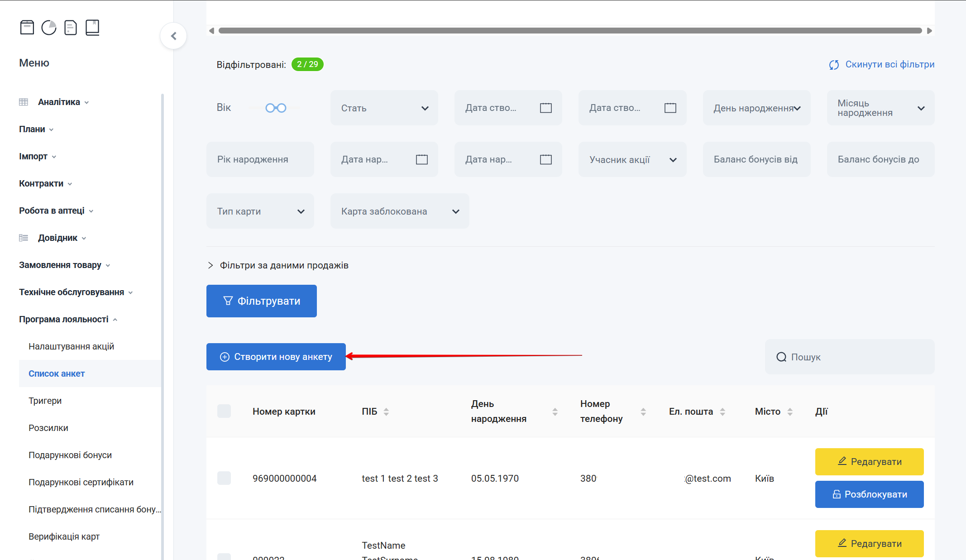The width and height of the screenshot is (966, 560).
Task: Collapse the sidebar with the left arrow button
Action: [173, 36]
